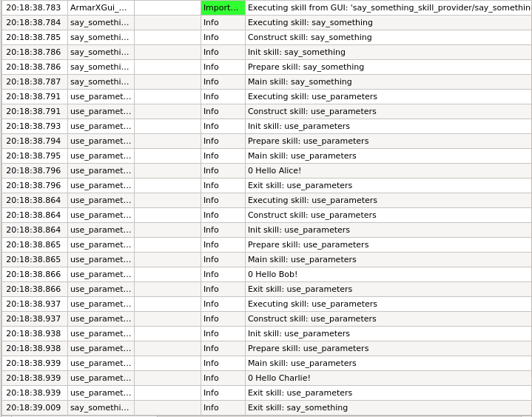Click timestamp 20:18:38.783
The image size is (532, 417).
[x=33, y=7]
